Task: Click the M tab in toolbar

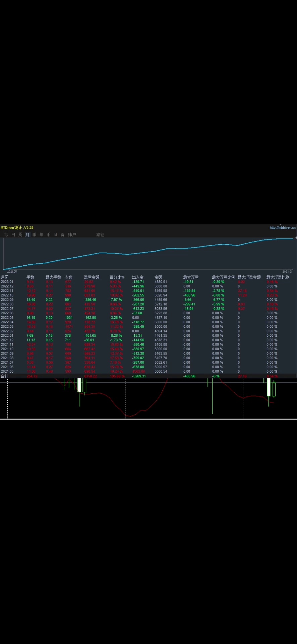Action: [56, 235]
